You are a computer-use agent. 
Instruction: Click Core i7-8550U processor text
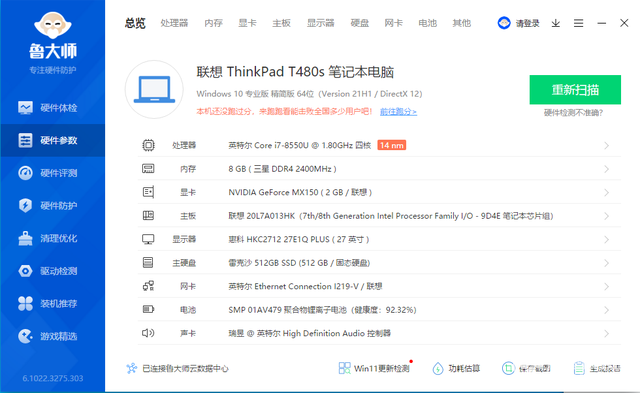[300, 145]
